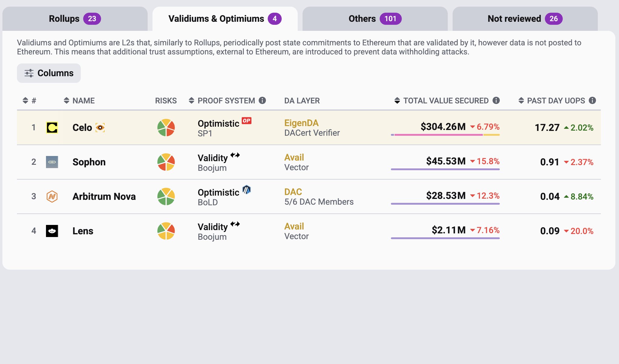Open the Others tab
Viewport: 619px width, 364px height.
[375, 19]
